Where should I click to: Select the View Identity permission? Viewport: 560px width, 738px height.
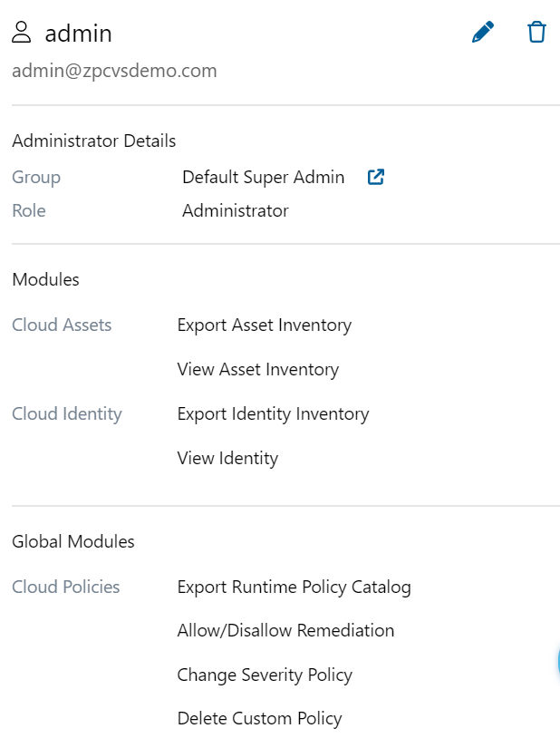coord(227,458)
